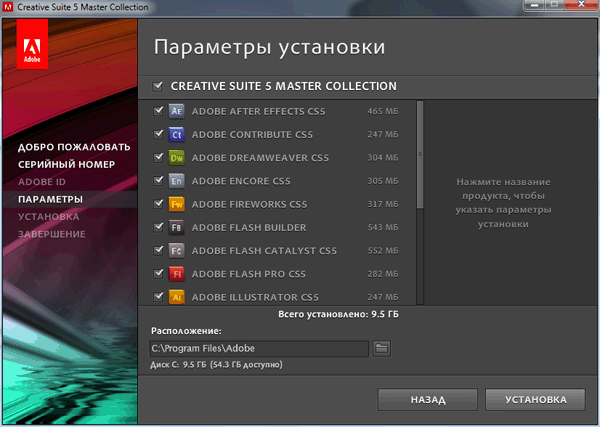
Task: Select ADOBE CONTRIBUTE CS5 product name
Action: point(252,135)
